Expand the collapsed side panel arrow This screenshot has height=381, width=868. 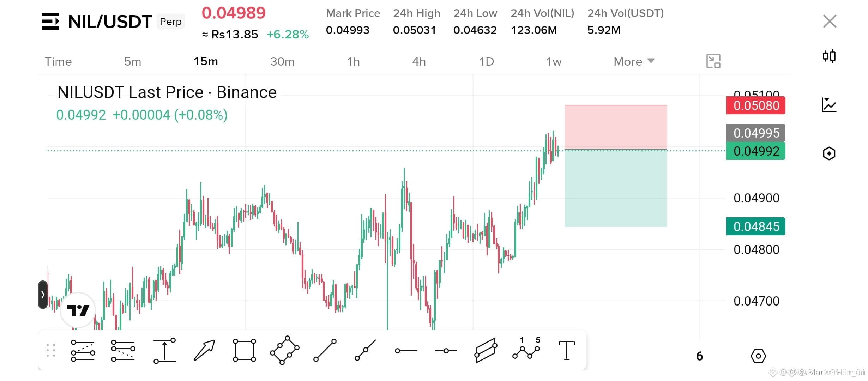(x=43, y=295)
